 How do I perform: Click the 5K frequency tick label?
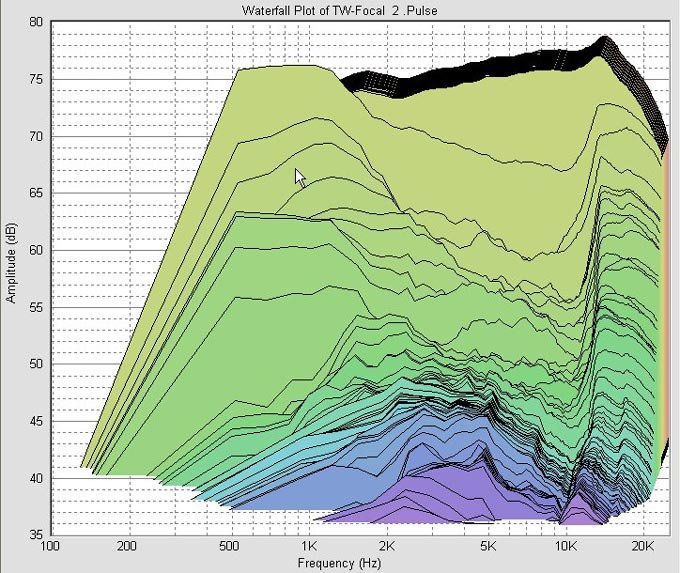489,547
